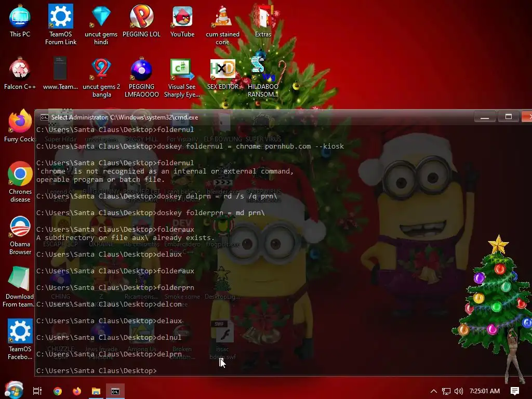
Task: Click the last empty command prompt line
Action: tap(96, 370)
